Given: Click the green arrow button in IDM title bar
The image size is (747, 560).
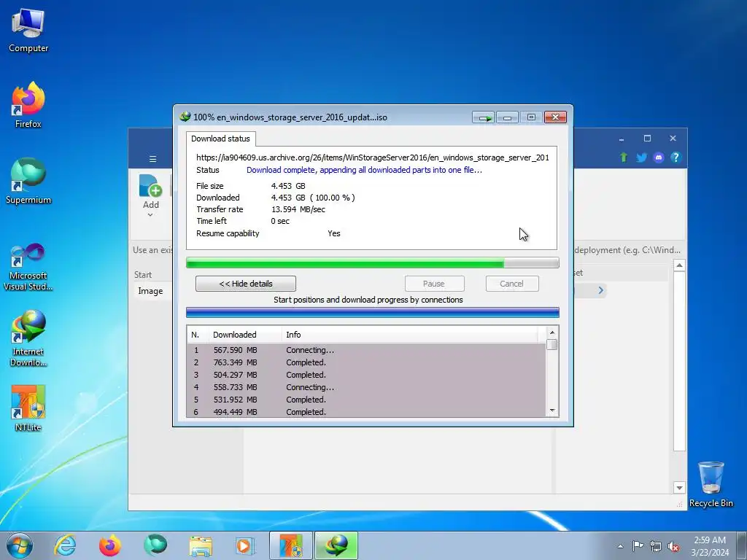Looking at the screenshot, I should point(484,117).
